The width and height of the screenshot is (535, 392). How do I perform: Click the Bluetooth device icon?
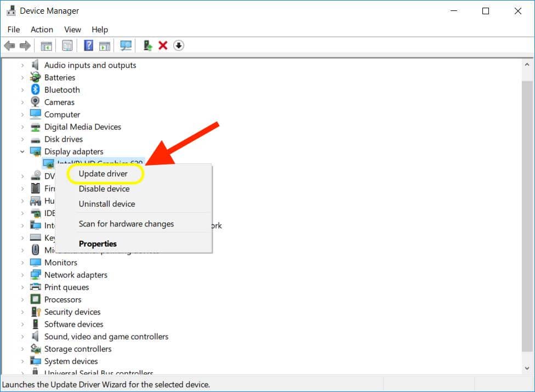pyautogui.click(x=36, y=90)
